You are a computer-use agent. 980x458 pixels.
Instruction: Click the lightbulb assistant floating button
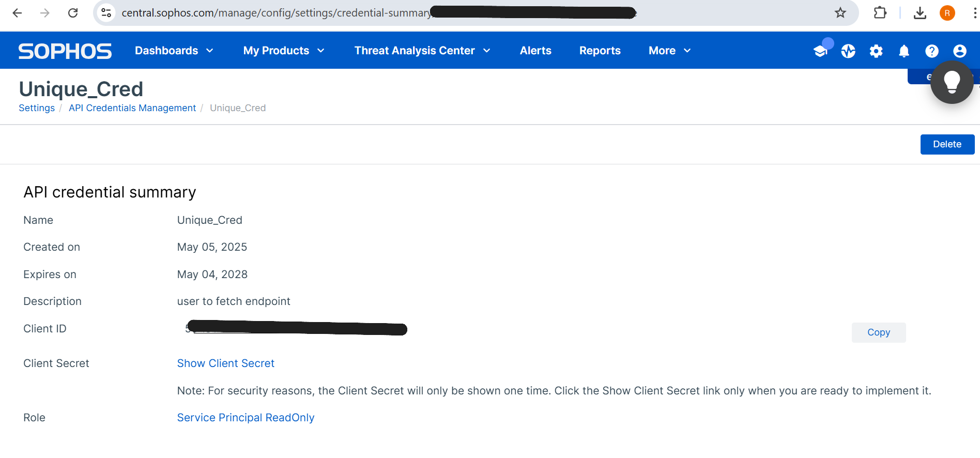pyautogui.click(x=952, y=82)
